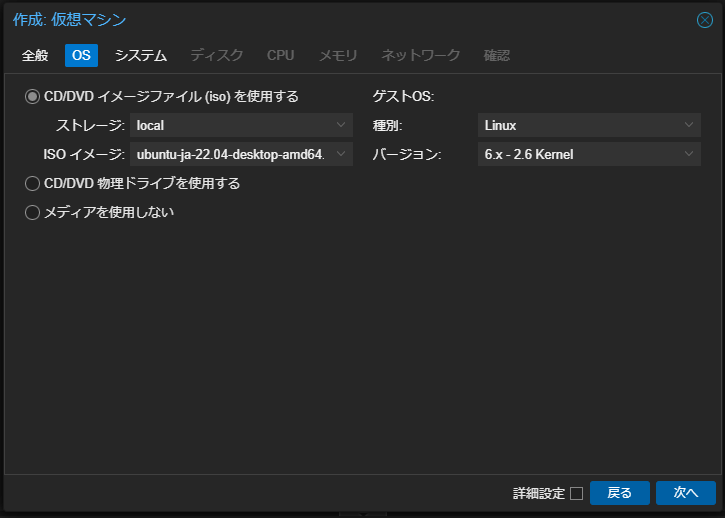The width and height of the screenshot is (725, 518).
Task: Go to the ディスク tab
Action: 217,56
